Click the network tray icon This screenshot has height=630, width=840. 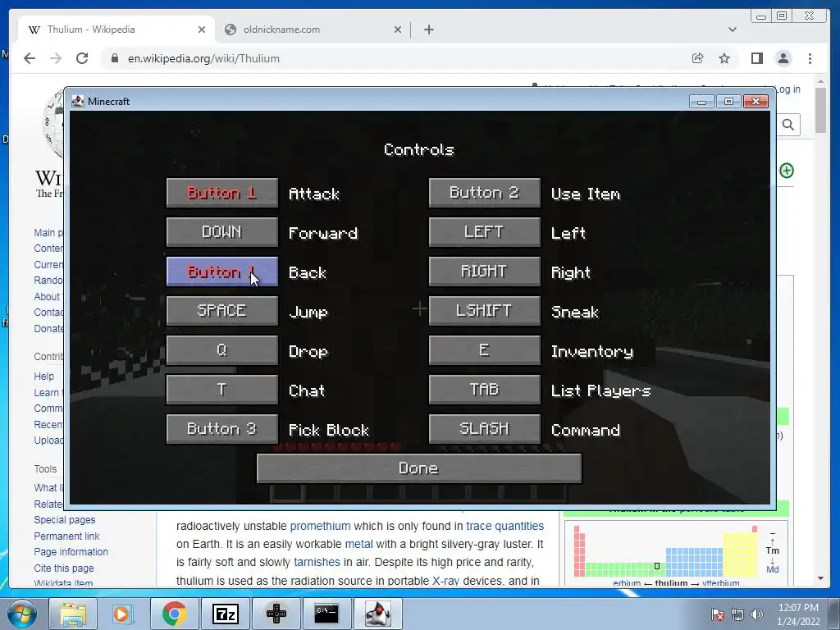click(737, 614)
